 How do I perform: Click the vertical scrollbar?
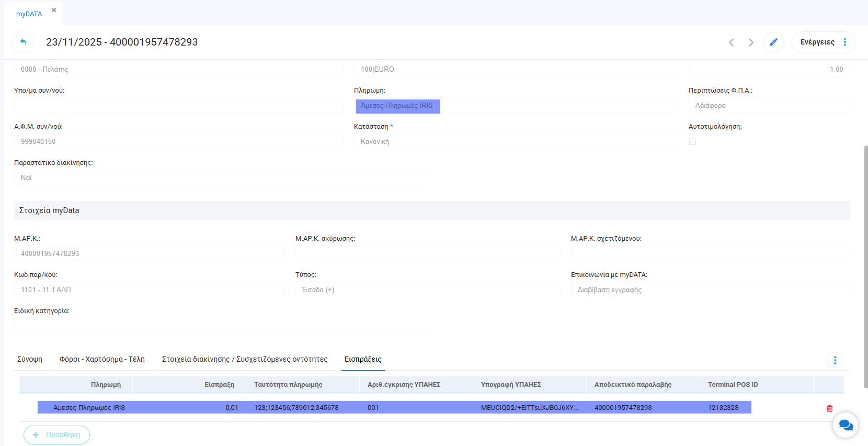pyautogui.click(x=865, y=262)
